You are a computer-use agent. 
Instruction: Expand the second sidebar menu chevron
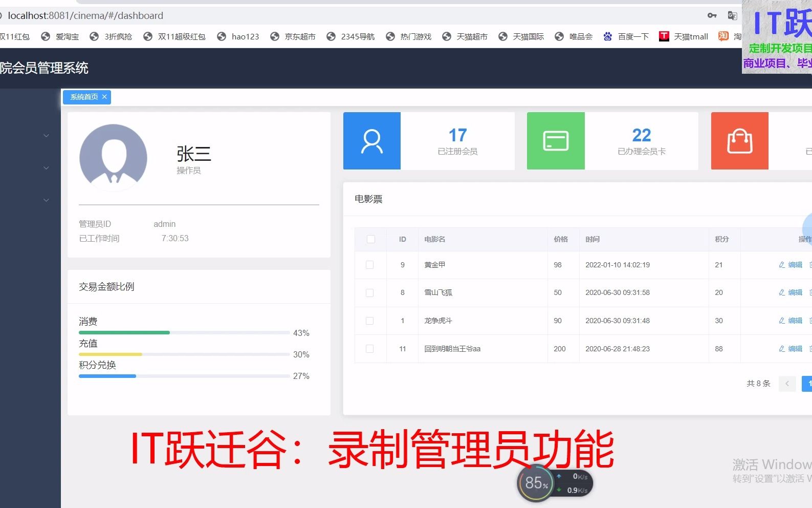46,168
